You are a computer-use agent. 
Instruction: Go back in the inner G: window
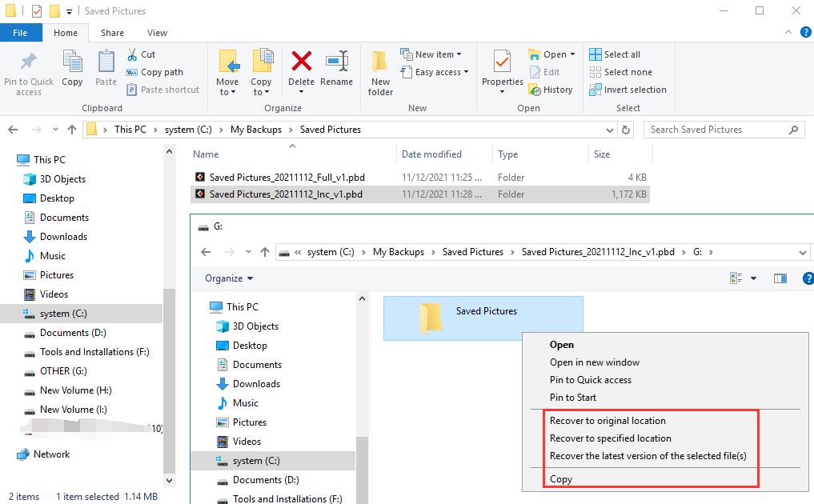(x=206, y=252)
